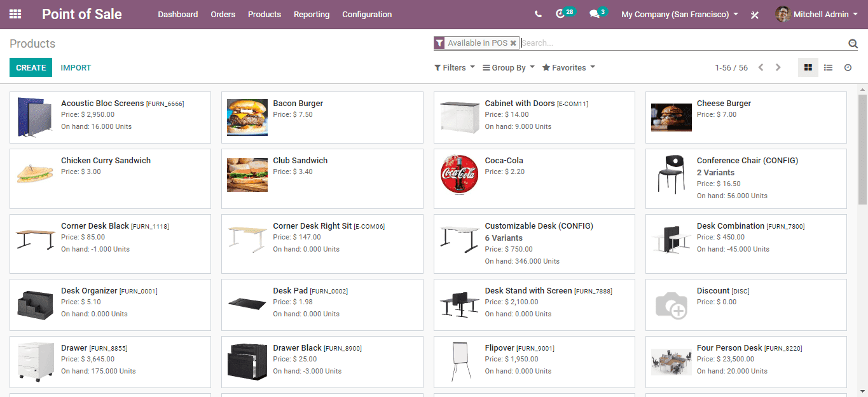Screen dimensions: 868x397
Task: Open the apps grid menu icon
Action: pos(15,14)
